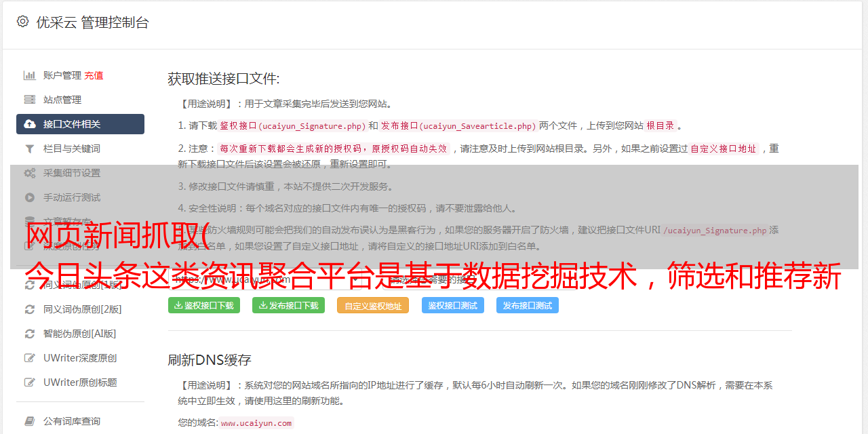Click the 发布接口测试 button

coord(528,305)
